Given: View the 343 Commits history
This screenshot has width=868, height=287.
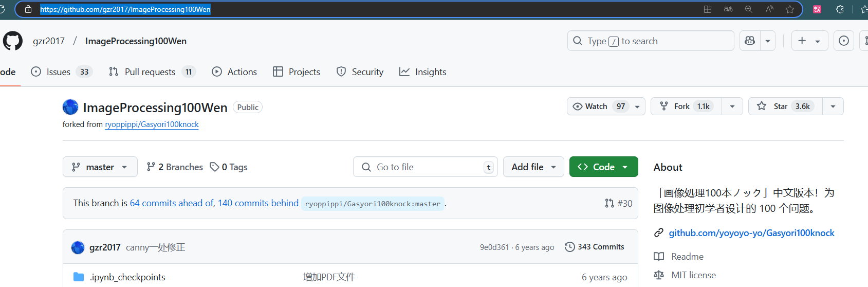Looking at the screenshot, I should (x=595, y=247).
